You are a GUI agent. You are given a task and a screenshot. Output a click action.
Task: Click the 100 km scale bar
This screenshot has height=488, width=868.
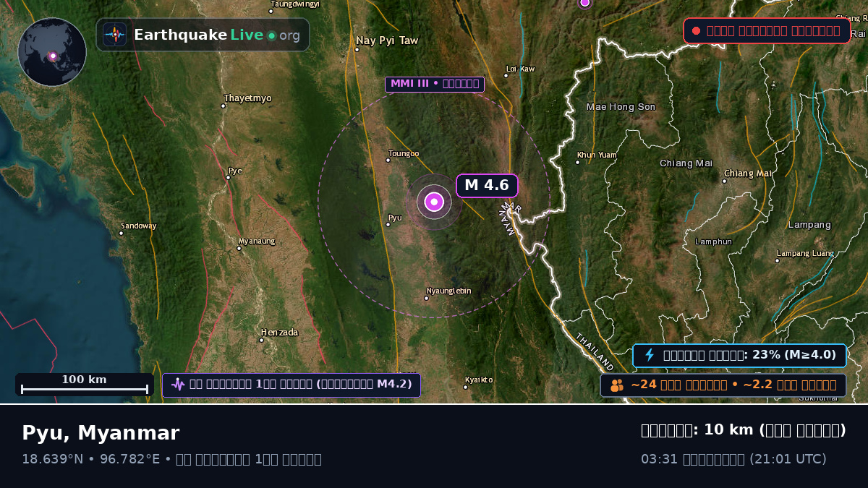pyautogui.click(x=84, y=385)
